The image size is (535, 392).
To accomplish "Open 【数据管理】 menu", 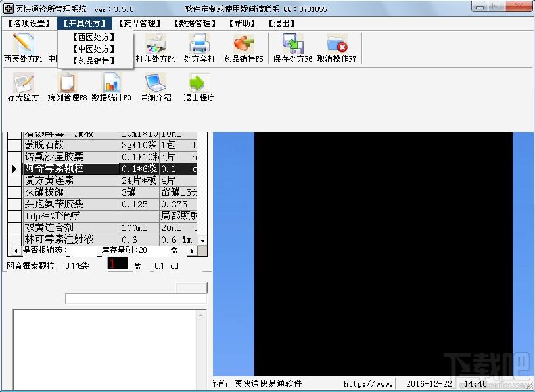I will (195, 24).
